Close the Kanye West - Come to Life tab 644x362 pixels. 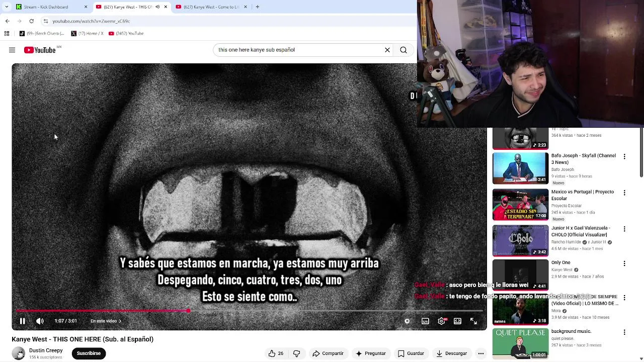pyautogui.click(x=246, y=7)
